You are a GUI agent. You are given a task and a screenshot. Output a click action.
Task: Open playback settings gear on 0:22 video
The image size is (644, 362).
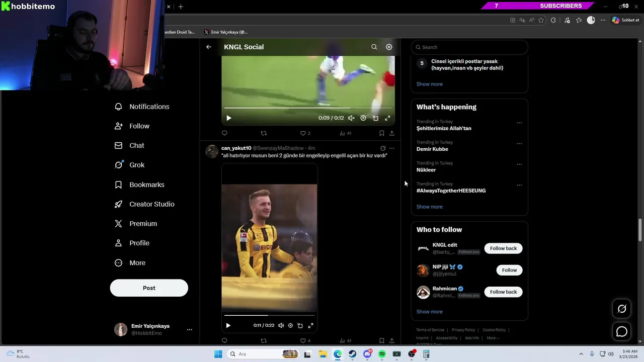click(290, 326)
